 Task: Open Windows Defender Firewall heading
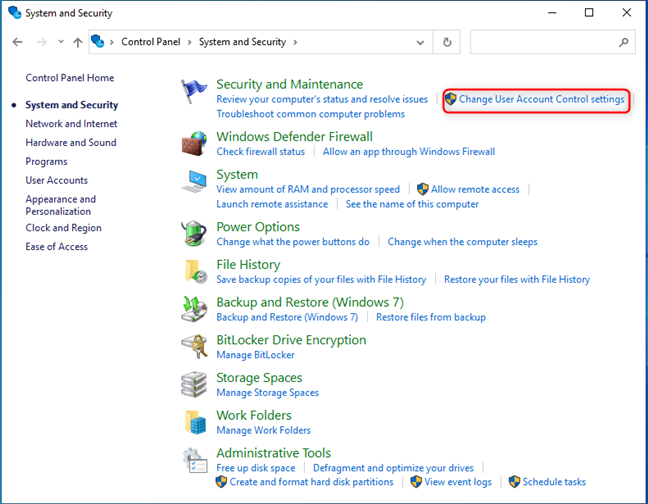pos(294,137)
